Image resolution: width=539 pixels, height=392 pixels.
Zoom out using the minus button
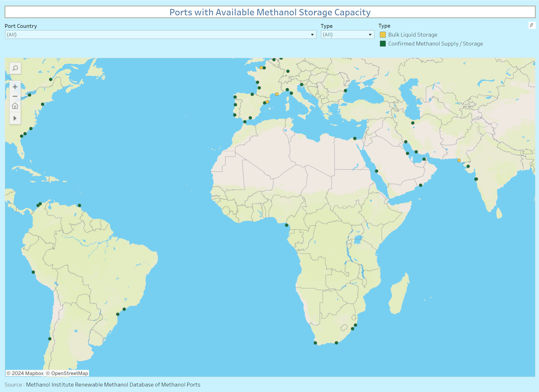tap(15, 96)
